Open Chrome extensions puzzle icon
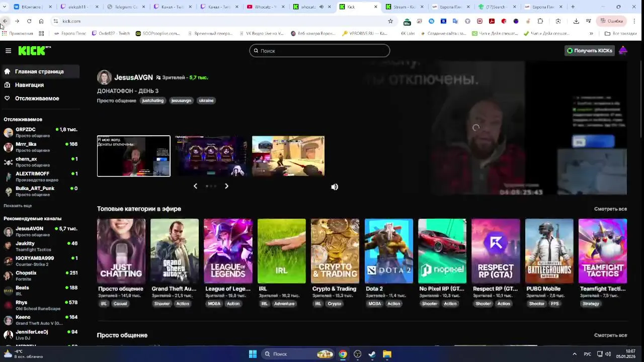Screen dimensions: 644x362 540,21
